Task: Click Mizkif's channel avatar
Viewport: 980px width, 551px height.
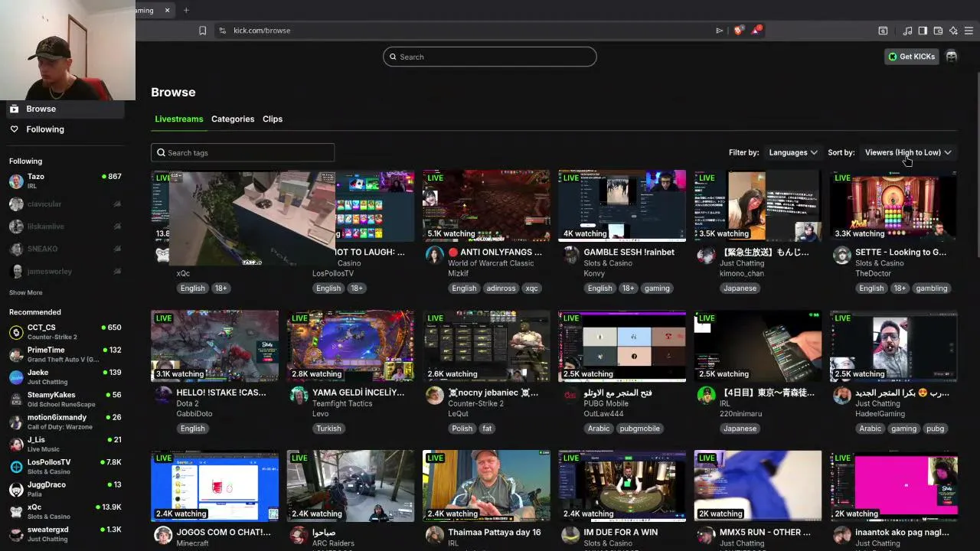Action: [x=434, y=255]
